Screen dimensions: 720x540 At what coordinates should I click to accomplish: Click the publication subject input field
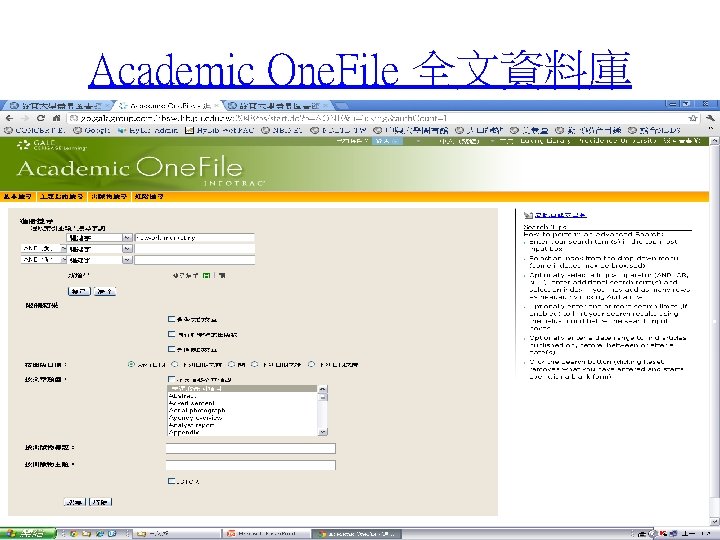[x=251, y=465]
